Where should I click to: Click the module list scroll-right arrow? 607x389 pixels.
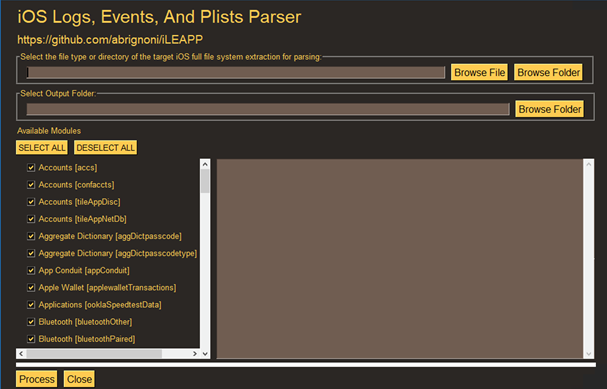195,353
